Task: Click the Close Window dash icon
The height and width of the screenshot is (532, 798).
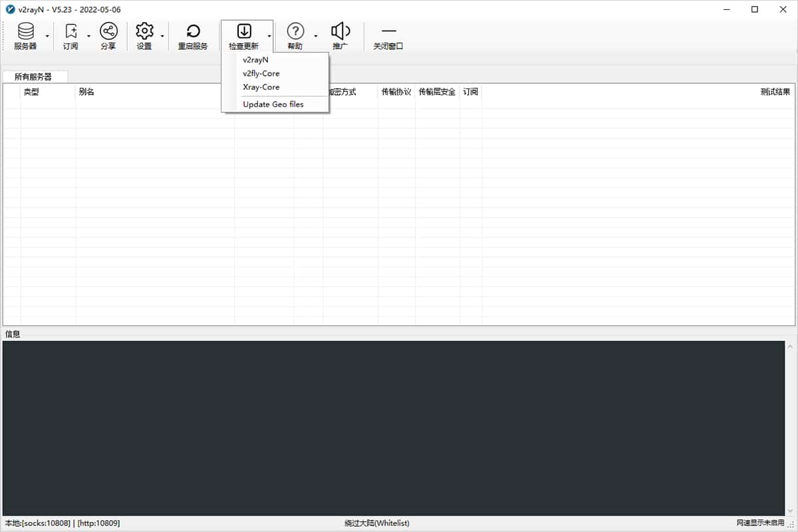Action: click(x=388, y=31)
